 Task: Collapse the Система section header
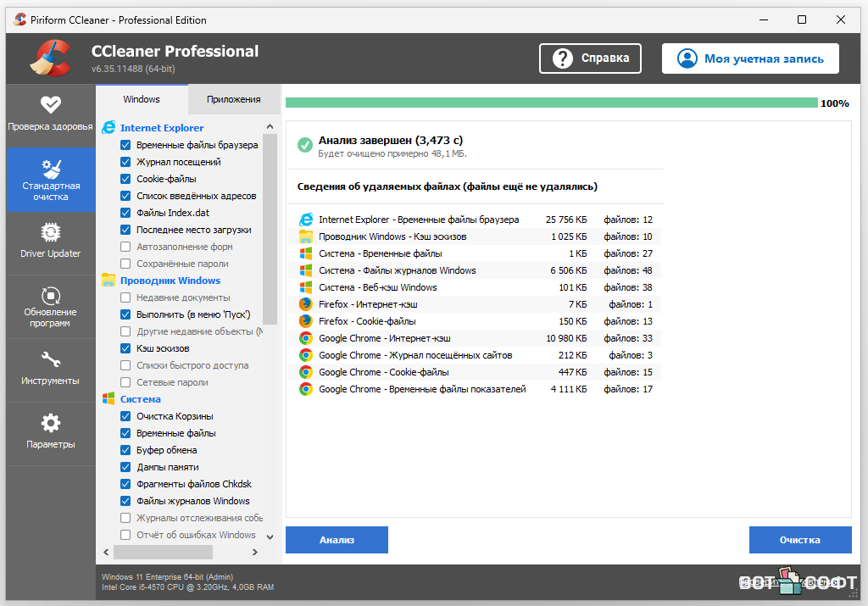tap(141, 399)
